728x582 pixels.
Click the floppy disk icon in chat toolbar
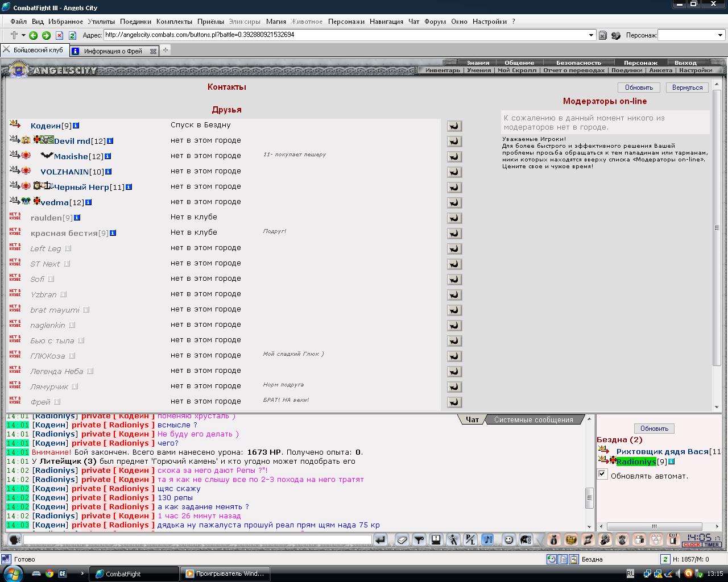tap(436, 539)
